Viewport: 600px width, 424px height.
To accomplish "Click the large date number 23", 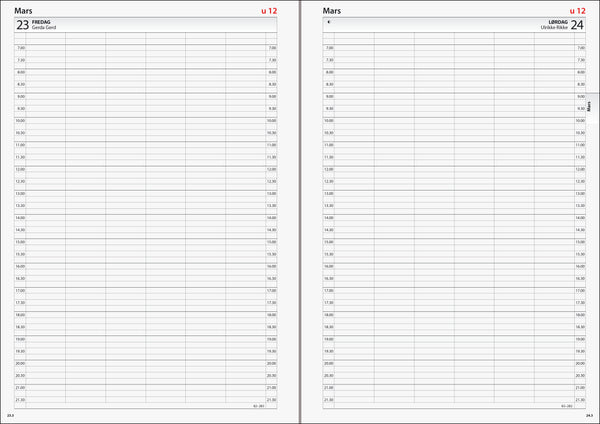I will [x=23, y=25].
